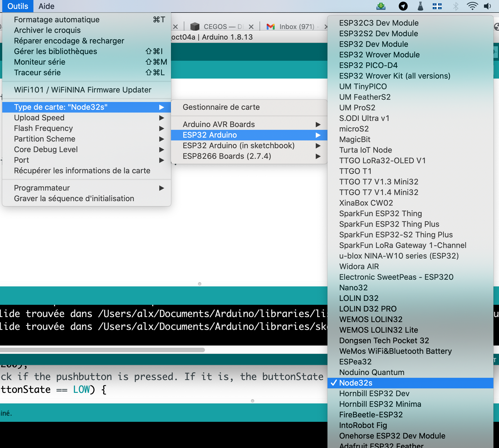Pick the ESP32 PICO-D4 board option
The image size is (499, 448).
(x=368, y=65)
